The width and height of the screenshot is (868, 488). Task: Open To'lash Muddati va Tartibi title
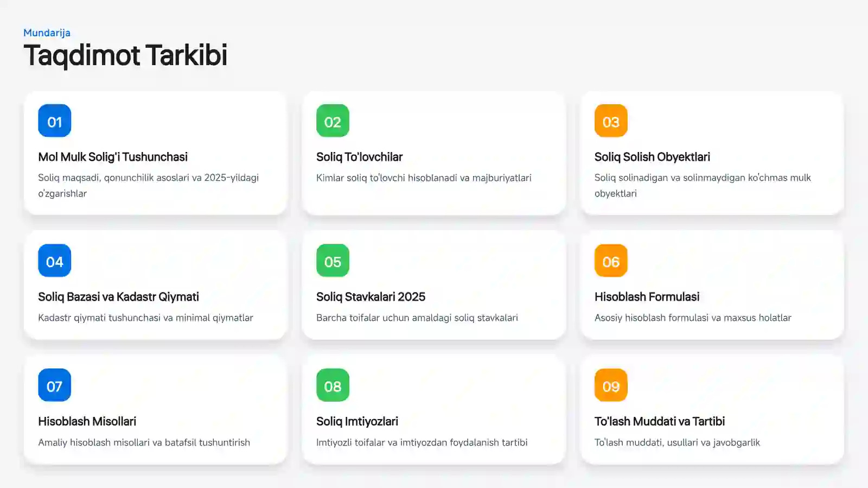(659, 421)
